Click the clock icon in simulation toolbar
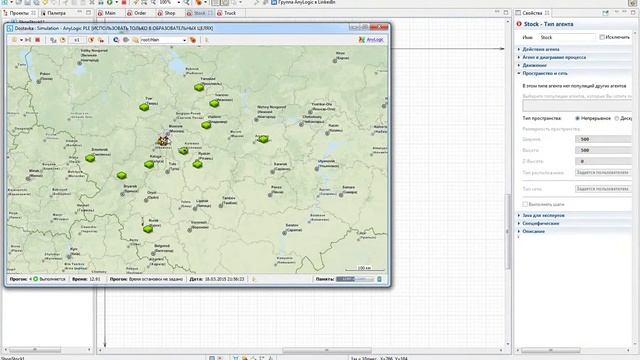640x360 pixels. tap(63, 40)
